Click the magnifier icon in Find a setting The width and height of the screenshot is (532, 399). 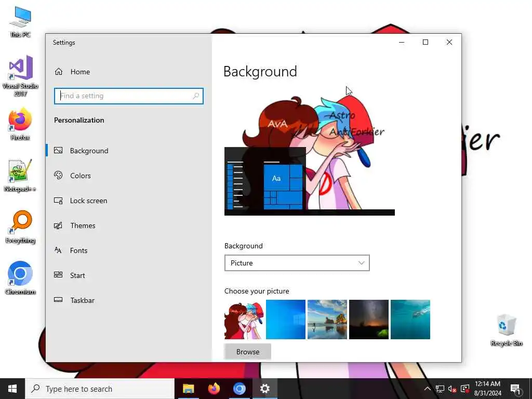tap(196, 96)
